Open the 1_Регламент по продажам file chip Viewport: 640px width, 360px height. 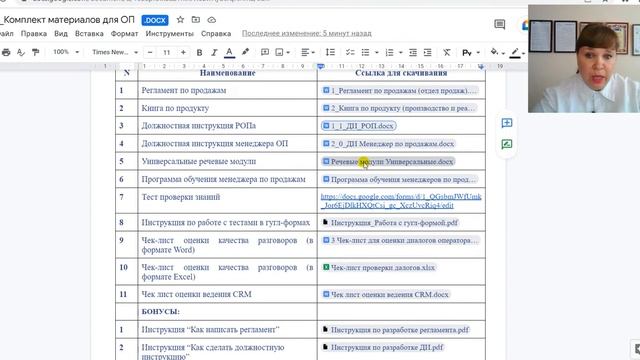(x=400, y=91)
